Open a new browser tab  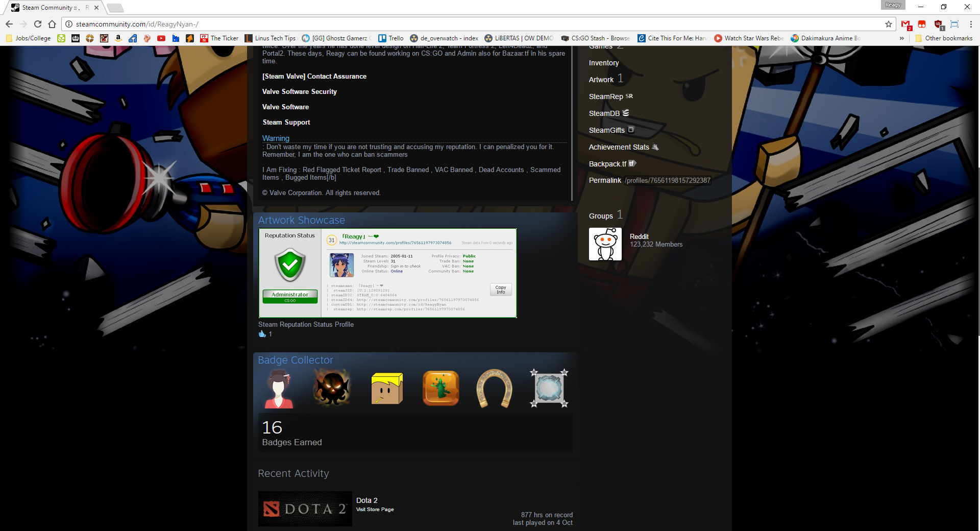(115, 8)
